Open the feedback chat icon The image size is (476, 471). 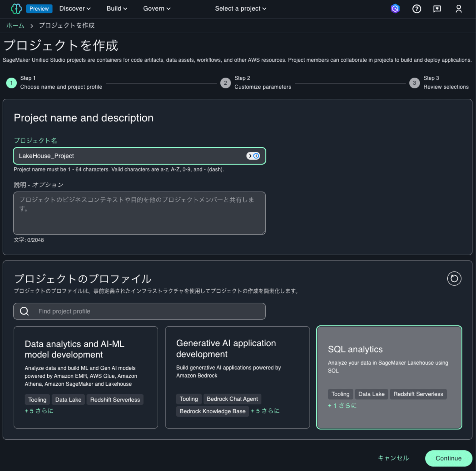pyautogui.click(x=437, y=9)
